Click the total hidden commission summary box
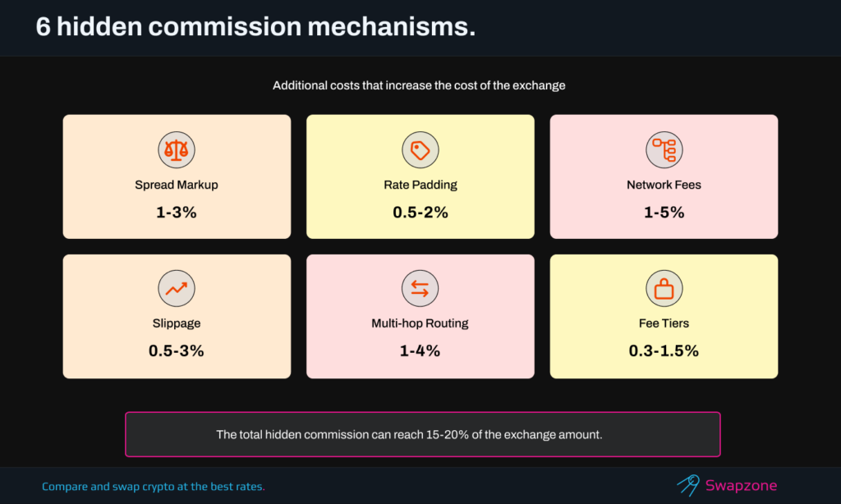841x504 pixels. [422, 434]
